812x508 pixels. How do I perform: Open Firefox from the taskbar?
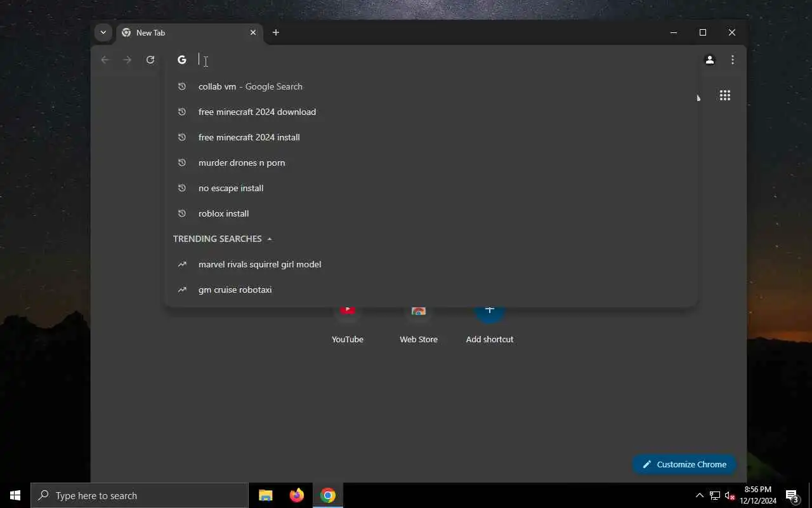coord(297,495)
